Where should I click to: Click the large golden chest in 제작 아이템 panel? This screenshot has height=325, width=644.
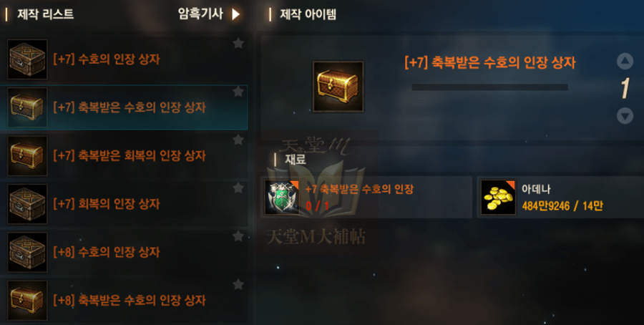pyautogui.click(x=338, y=87)
